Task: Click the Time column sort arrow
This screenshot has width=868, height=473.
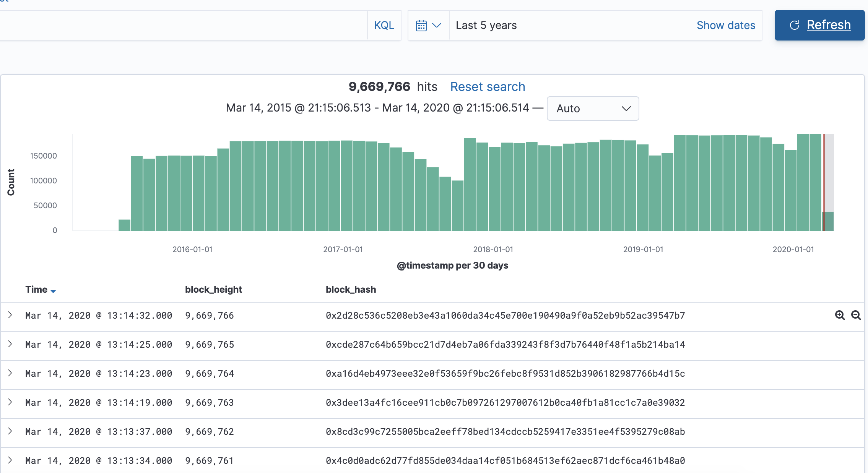Action: point(53,291)
